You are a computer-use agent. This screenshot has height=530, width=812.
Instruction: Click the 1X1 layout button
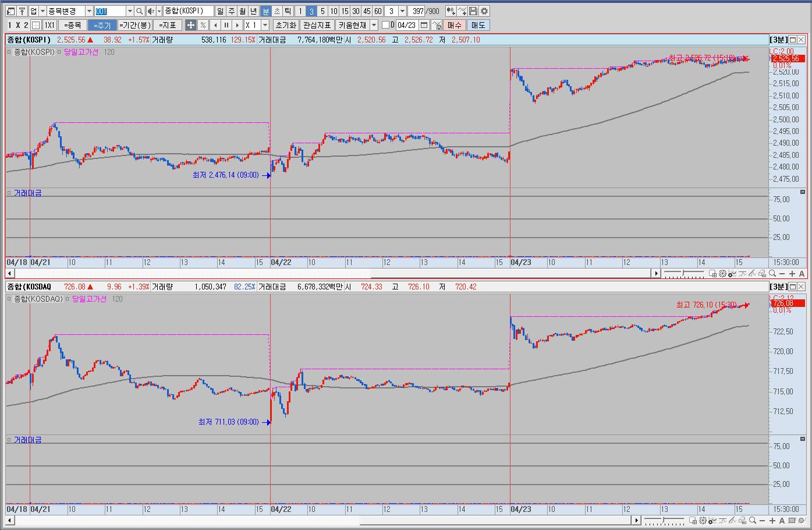[x=49, y=25]
